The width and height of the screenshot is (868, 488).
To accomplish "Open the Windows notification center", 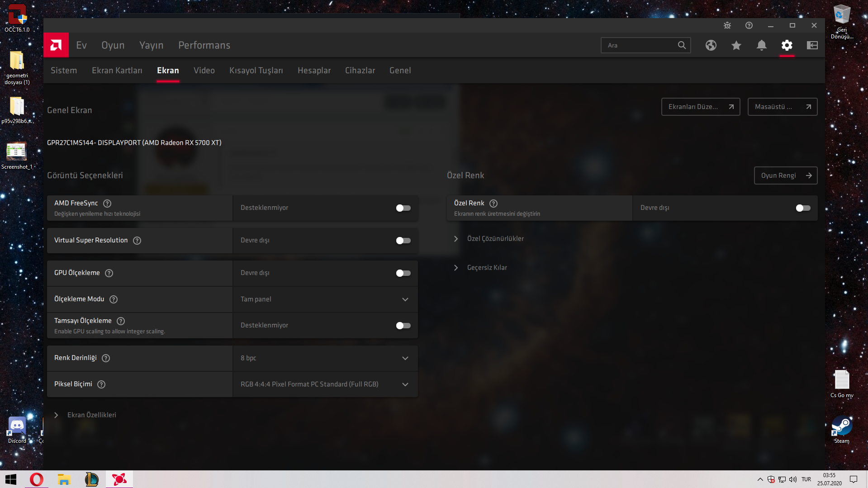I will 854,479.
